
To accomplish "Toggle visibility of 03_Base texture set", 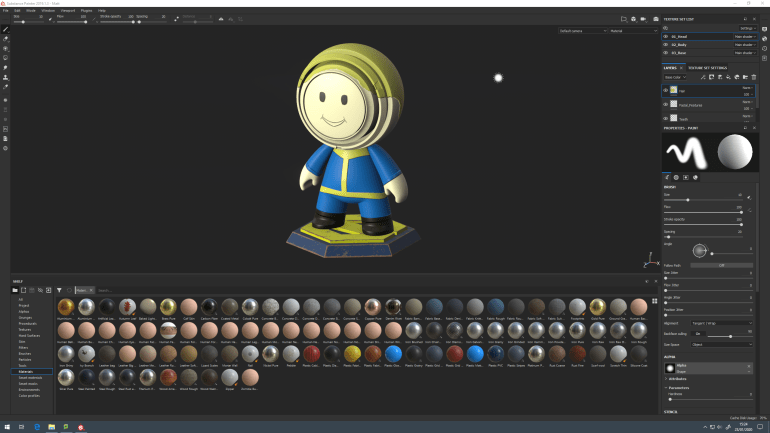I will (x=666, y=53).
